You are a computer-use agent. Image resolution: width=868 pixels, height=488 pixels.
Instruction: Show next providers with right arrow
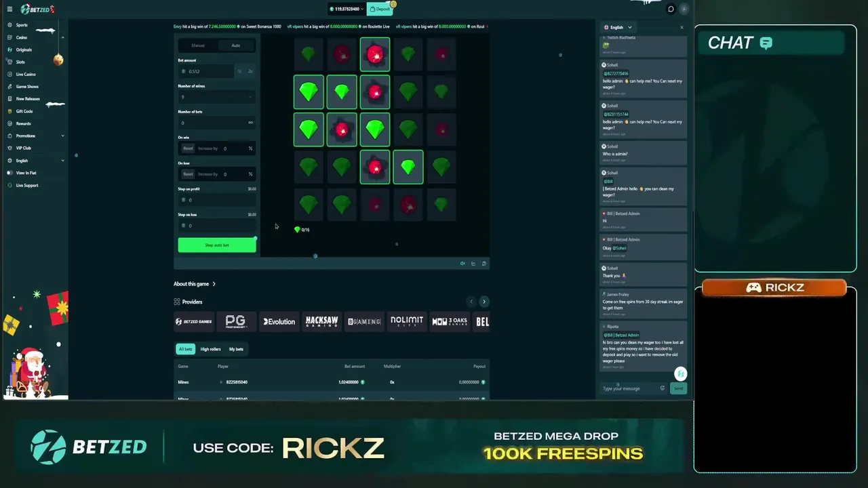click(484, 302)
